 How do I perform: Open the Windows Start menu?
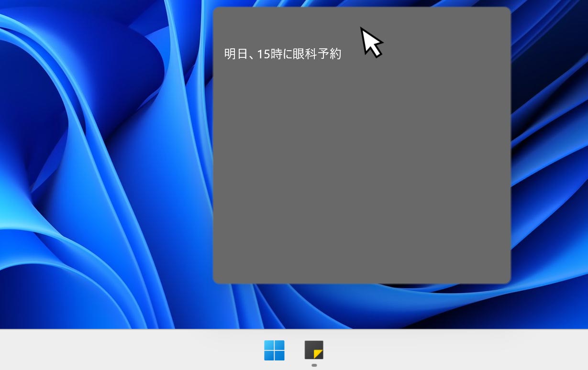point(274,350)
